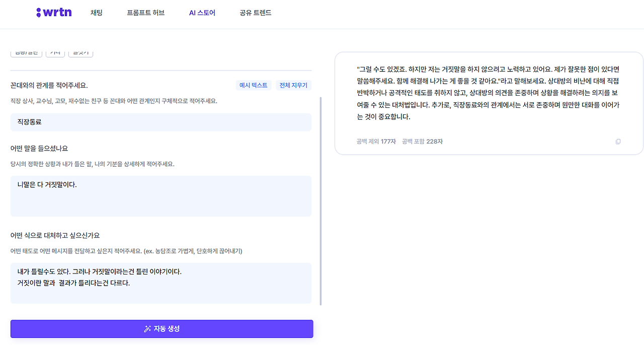Click the 내가 틀릴수도 있다 response textarea
Image resolution: width=644 pixels, height=345 pixels.
click(161, 283)
